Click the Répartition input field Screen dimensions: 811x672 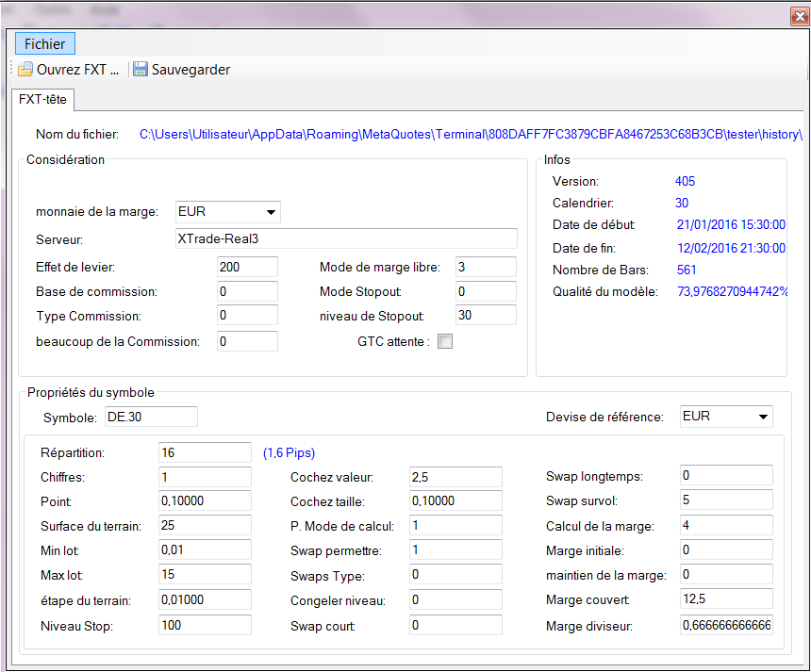point(205,452)
